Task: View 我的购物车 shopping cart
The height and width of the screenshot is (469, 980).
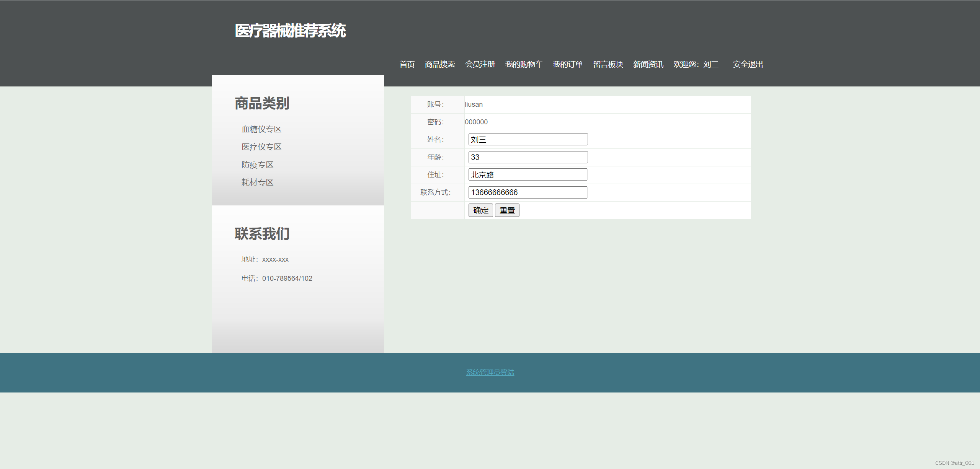Action: point(524,64)
